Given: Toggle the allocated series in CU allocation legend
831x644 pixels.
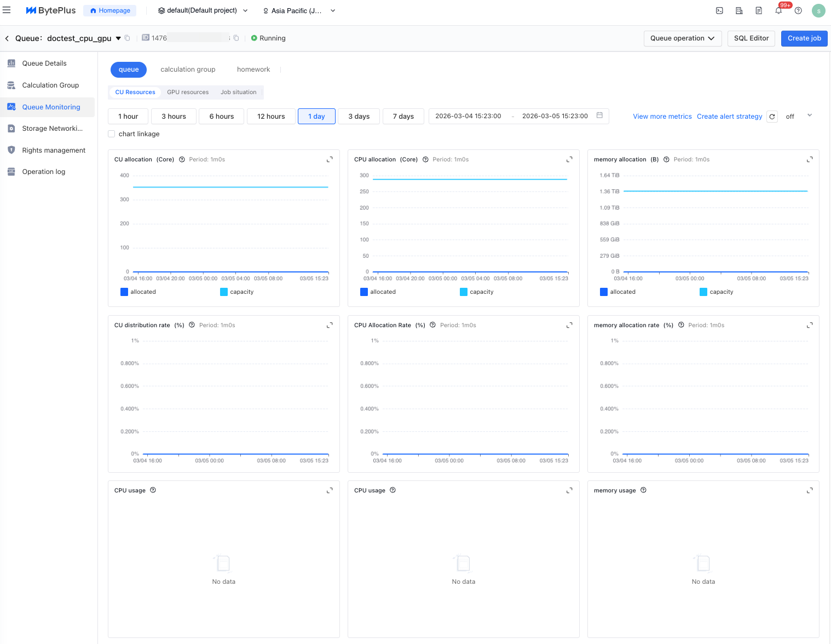Looking at the screenshot, I should point(124,292).
